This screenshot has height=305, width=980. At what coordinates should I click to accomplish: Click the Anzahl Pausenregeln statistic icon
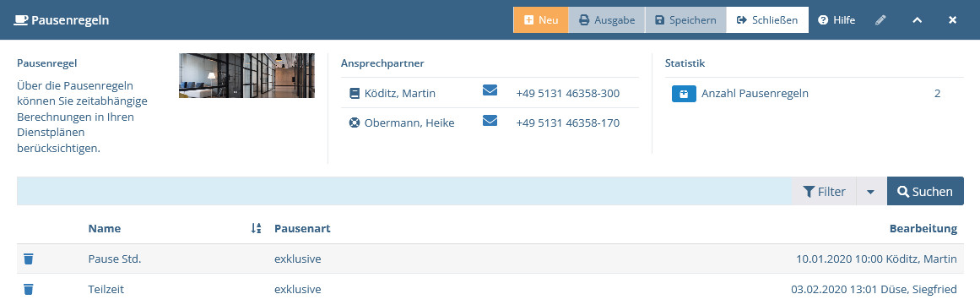click(x=684, y=94)
